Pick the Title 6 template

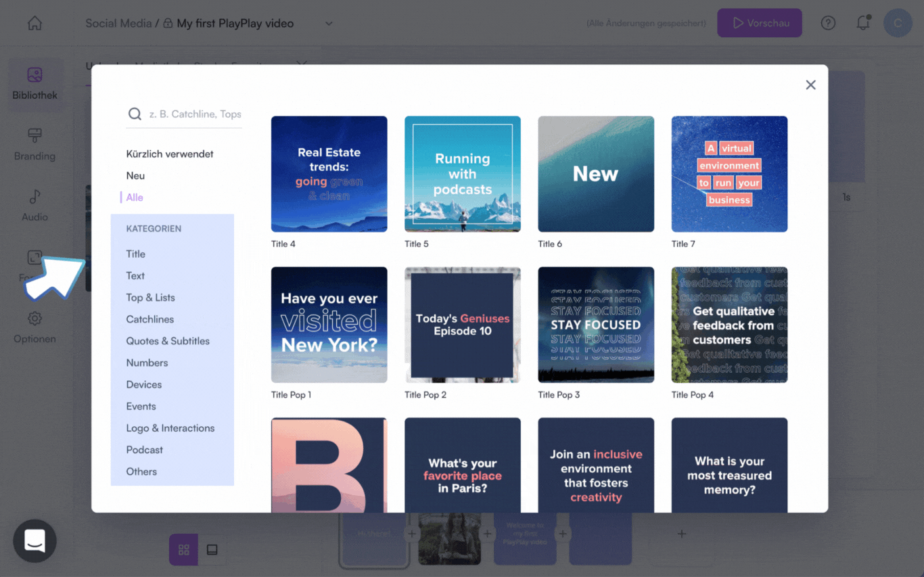pyautogui.click(x=596, y=174)
